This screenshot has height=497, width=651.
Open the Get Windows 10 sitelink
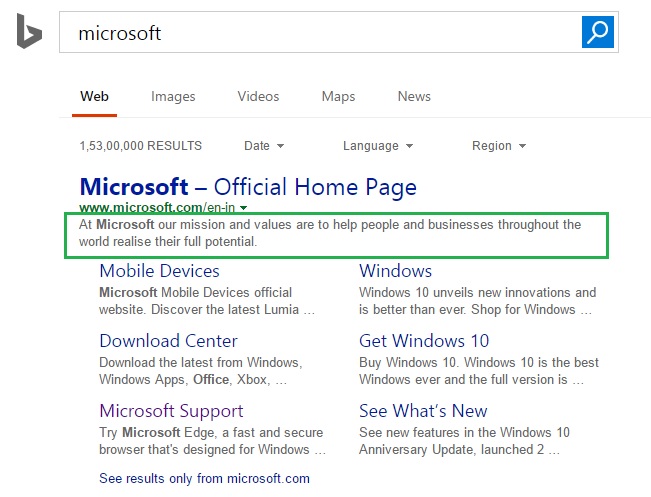424,341
